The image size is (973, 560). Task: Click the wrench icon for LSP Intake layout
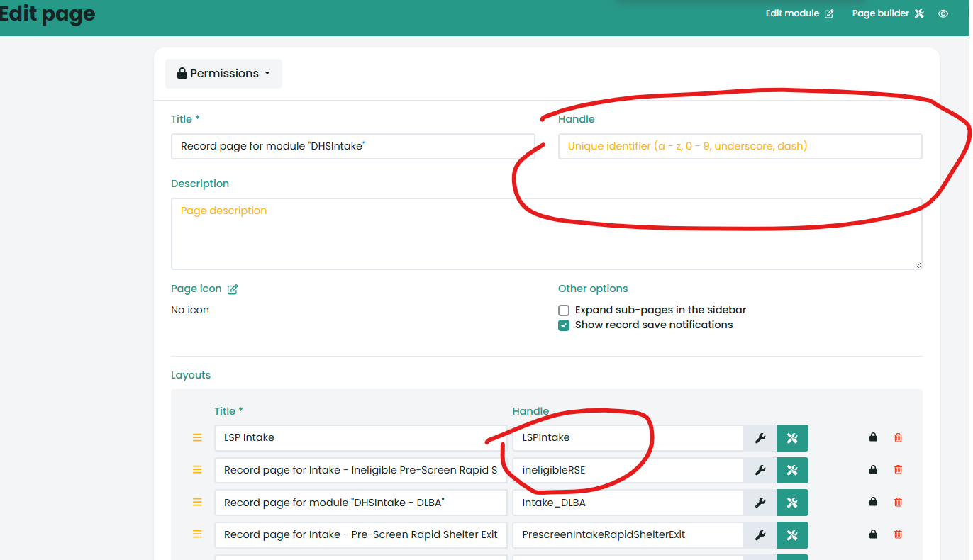pyautogui.click(x=760, y=438)
